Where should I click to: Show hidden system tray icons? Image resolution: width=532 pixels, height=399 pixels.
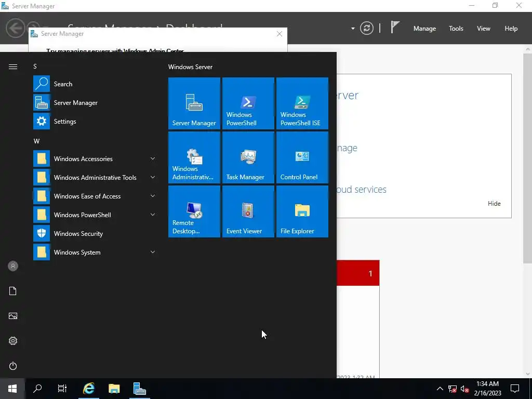coord(440,389)
